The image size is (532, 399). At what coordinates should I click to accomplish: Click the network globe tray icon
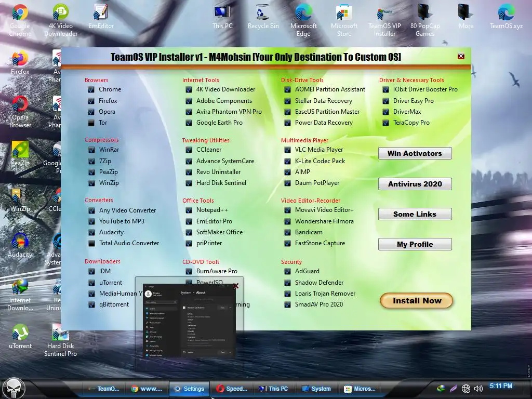pos(466,389)
